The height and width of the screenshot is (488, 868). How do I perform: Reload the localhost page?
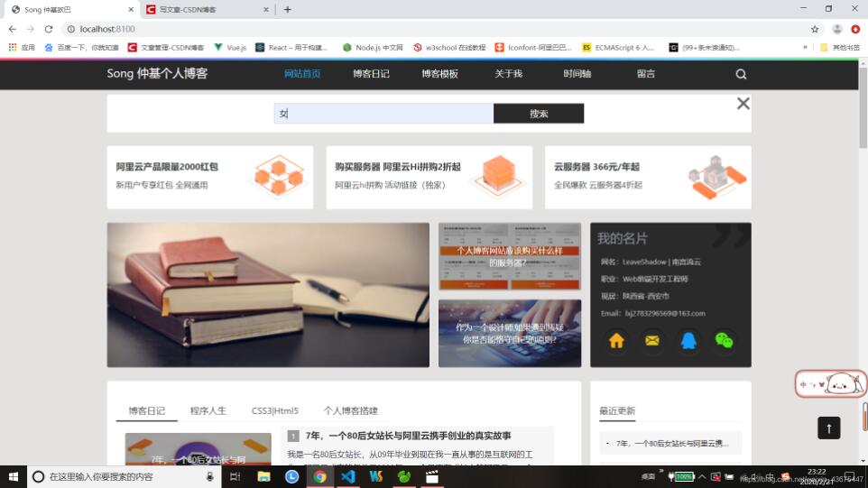click(x=49, y=29)
